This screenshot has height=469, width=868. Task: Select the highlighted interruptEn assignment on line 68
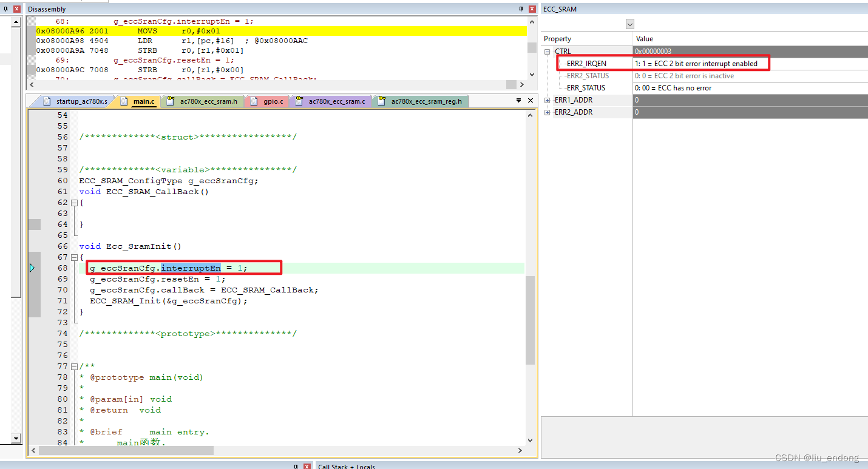click(x=191, y=268)
